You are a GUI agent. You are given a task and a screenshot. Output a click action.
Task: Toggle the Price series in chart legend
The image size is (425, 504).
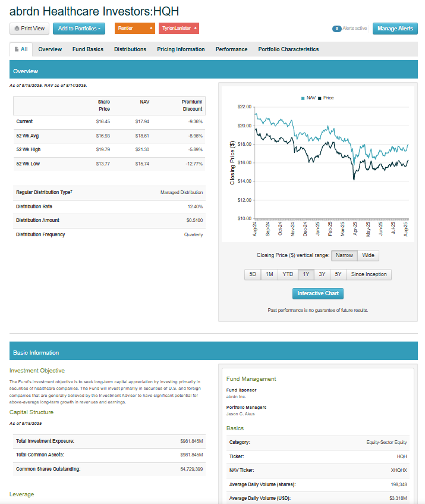coord(326,98)
